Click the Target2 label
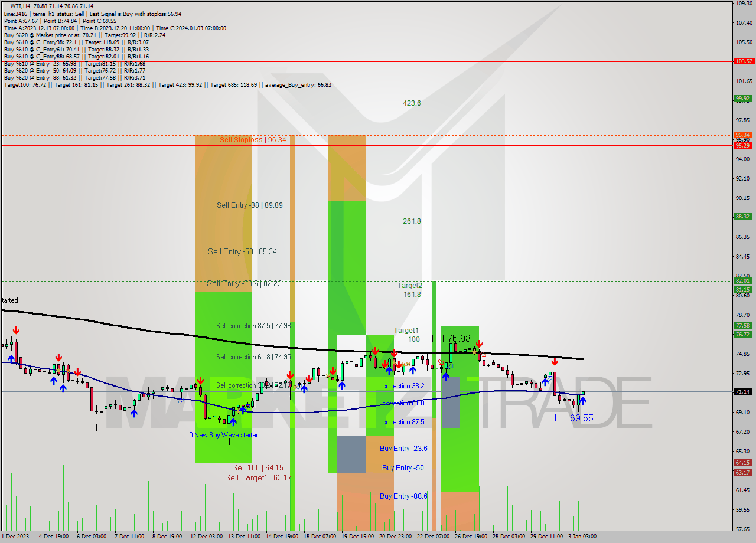Viewport: 756px width, 543px height. [x=409, y=286]
